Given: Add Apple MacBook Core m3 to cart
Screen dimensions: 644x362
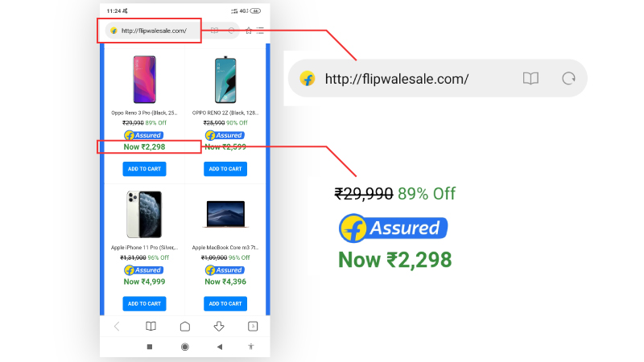Looking at the screenshot, I should pyautogui.click(x=225, y=304).
